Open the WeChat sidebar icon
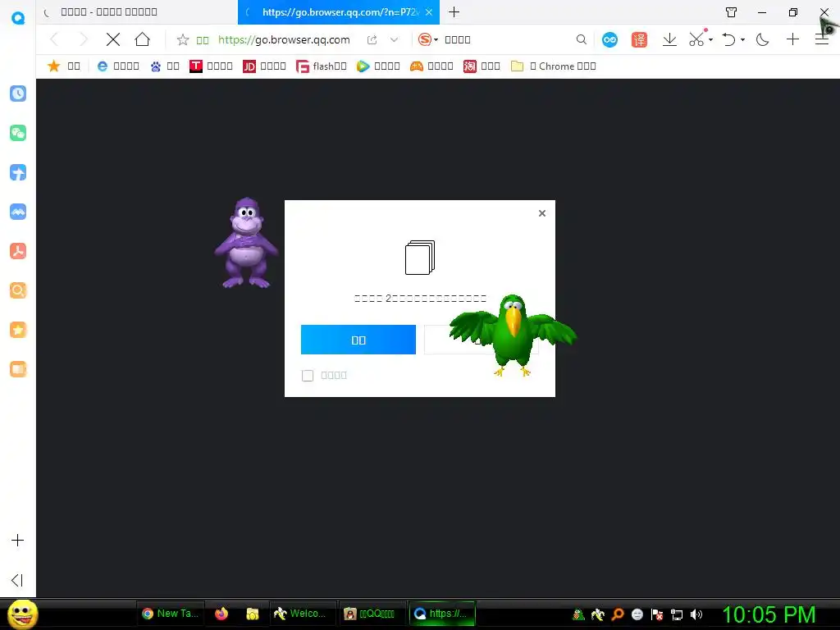840x630 pixels. (x=18, y=133)
